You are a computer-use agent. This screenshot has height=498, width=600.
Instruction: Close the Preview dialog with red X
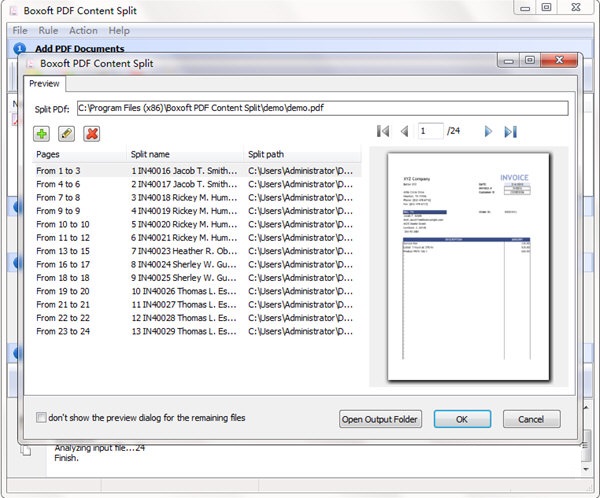(559, 60)
